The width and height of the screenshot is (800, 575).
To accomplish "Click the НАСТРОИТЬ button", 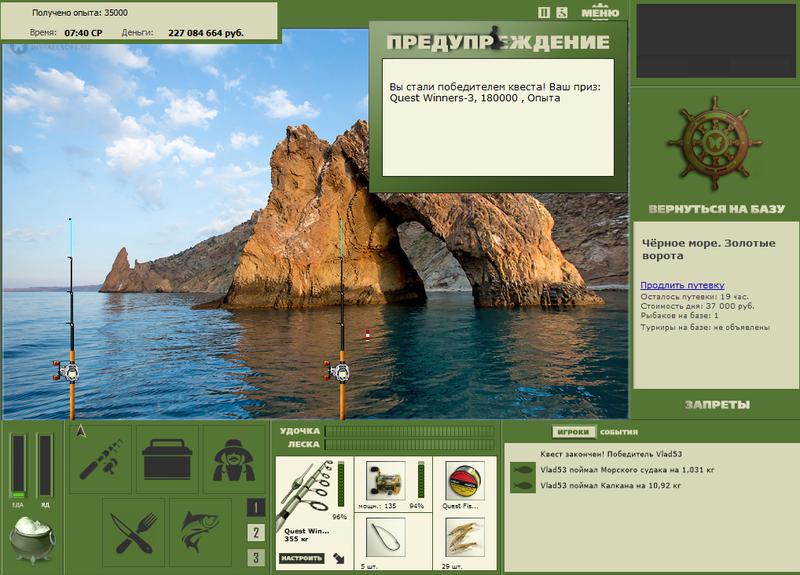I will pos(302,558).
